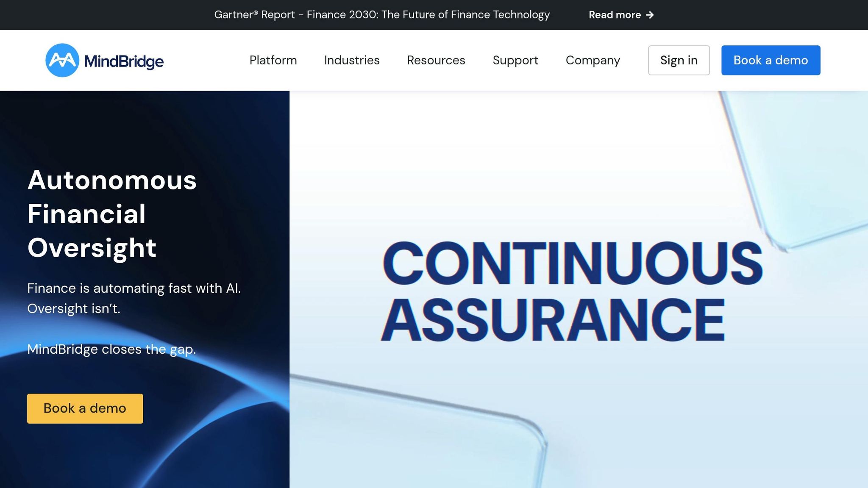The width and height of the screenshot is (868, 488).
Task: Click the yellow Book a demo button
Action: coord(85,408)
